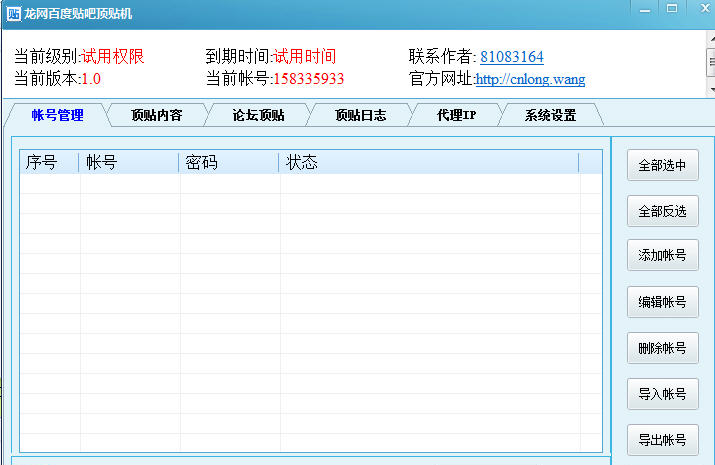This screenshot has height=465, width=715.
Task: Go to the 系统设置 tab
Action: click(x=550, y=115)
